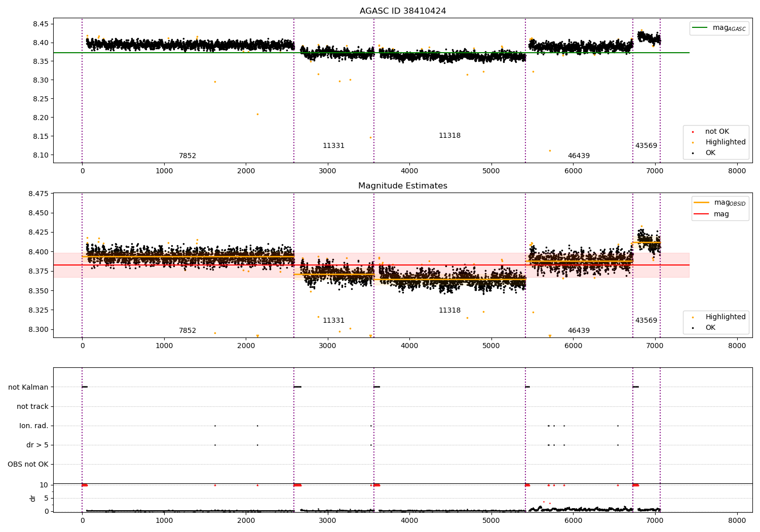Click x-tick 8000 under top plot
Image resolution: width=760 pixels, height=532 pixels.
737,171
